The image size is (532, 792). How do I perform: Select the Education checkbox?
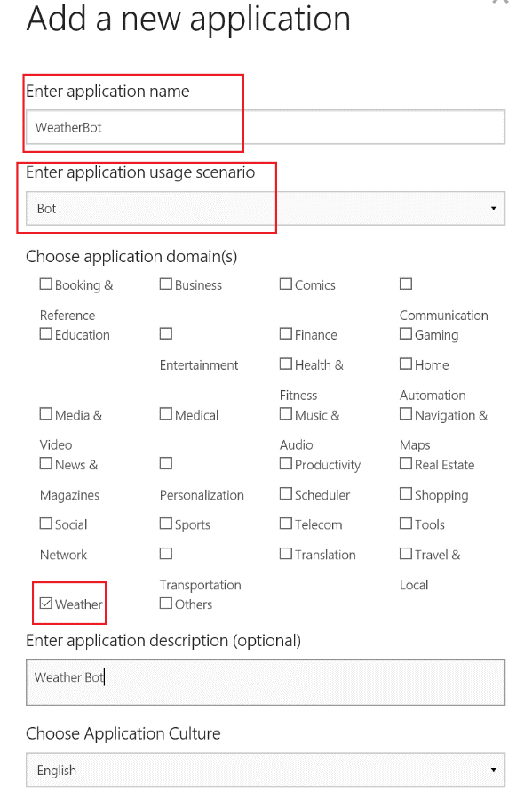coord(45,333)
